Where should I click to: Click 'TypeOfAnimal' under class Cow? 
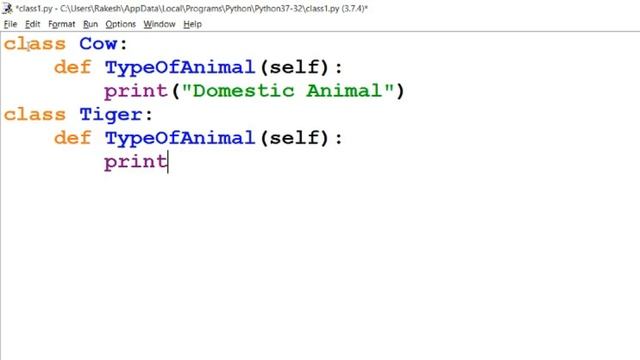click(x=180, y=67)
